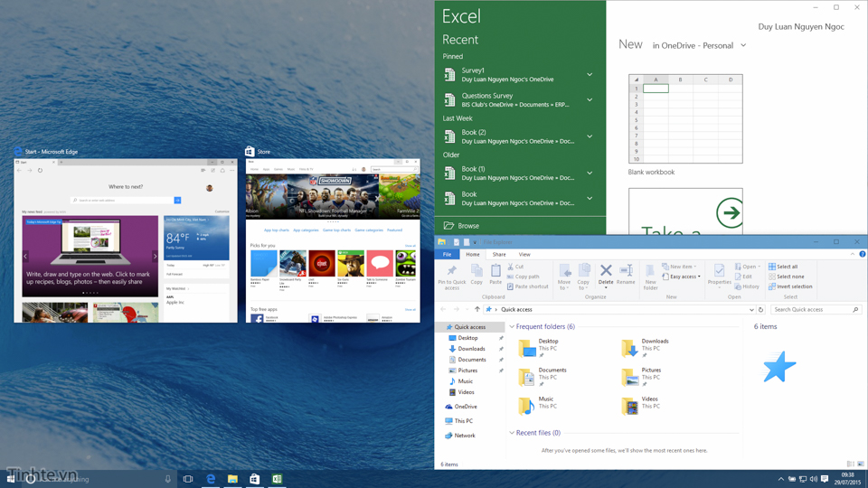This screenshot has width=868, height=488.
Task: Open the Downloads folder in Frequent folders
Action: pos(645,349)
